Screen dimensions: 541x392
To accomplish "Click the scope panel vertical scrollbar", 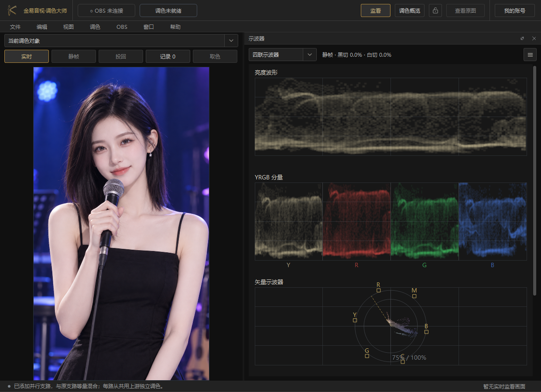I will tap(534, 181).
